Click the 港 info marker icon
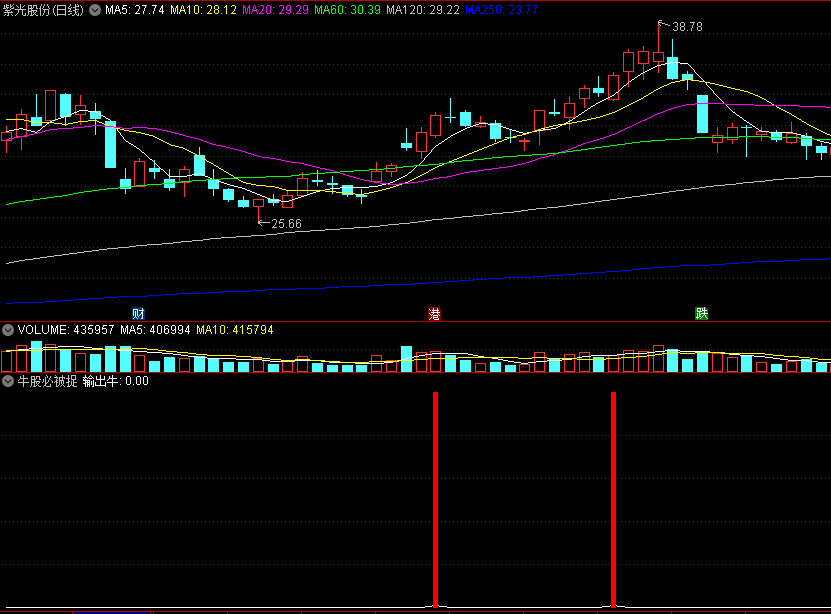 click(434, 314)
